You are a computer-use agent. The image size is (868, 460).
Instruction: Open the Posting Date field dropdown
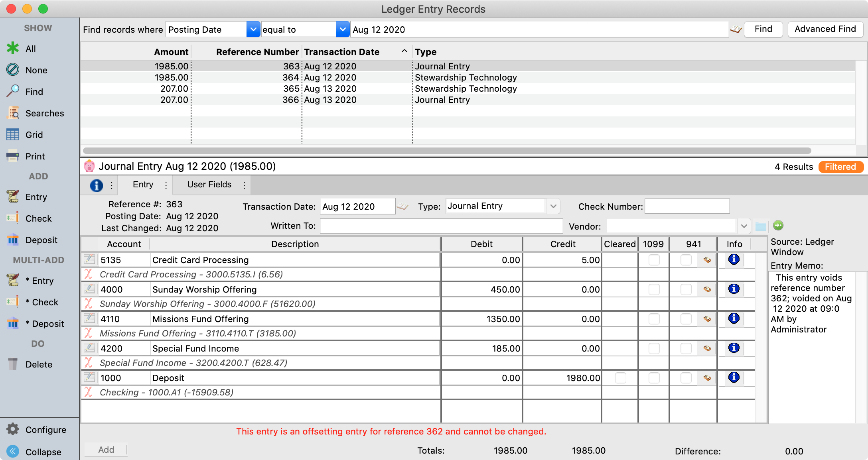[x=253, y=29]
